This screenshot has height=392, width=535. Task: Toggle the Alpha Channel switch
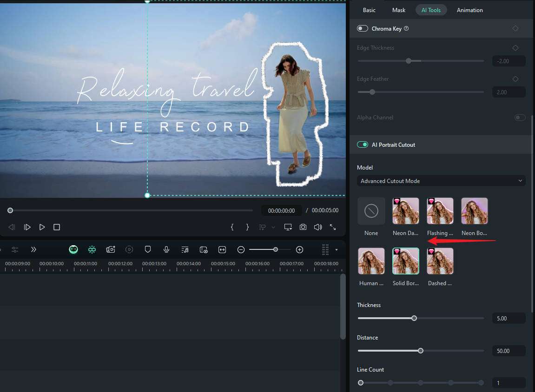[520, 117]
